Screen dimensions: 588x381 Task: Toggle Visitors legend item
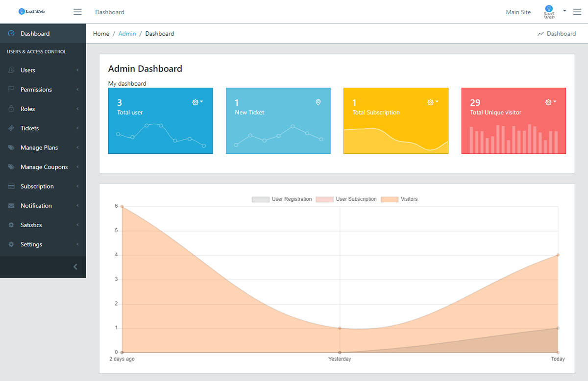[399, 199]
